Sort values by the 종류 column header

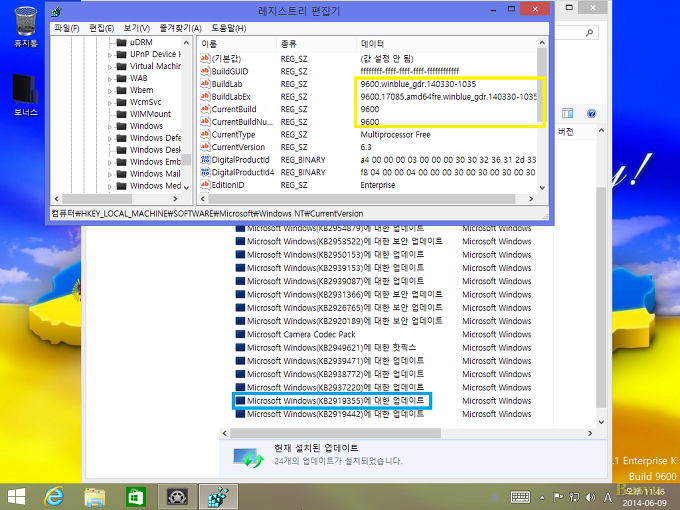(316, 44)
